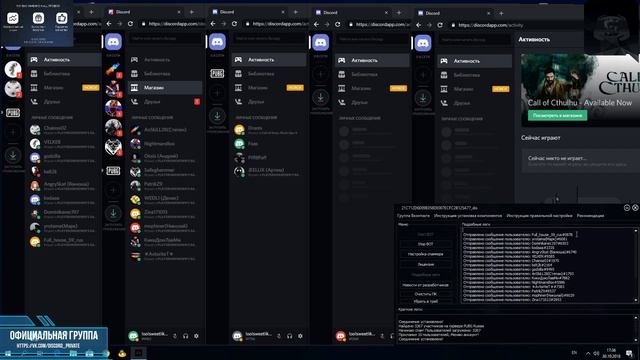Click Убрать в трей button
The height and width of the screenshot is (360, 640).
coord(426,301)
